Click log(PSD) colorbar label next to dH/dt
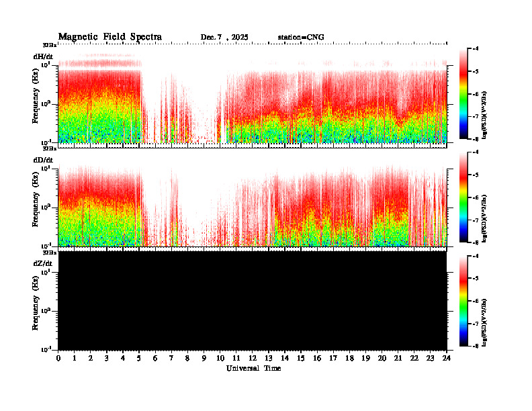This screenshot has width=532, height=411. pyautogui.click(x=484, y=115)
